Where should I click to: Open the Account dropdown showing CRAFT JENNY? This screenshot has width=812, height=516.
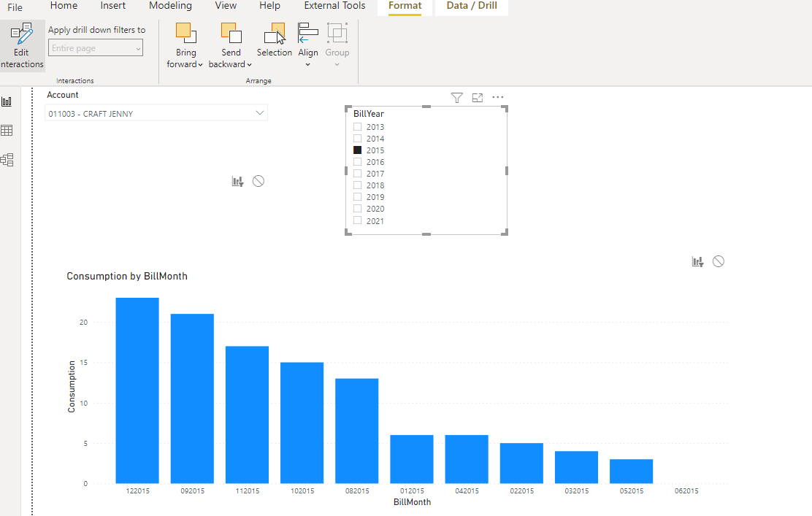pos(156,113)
